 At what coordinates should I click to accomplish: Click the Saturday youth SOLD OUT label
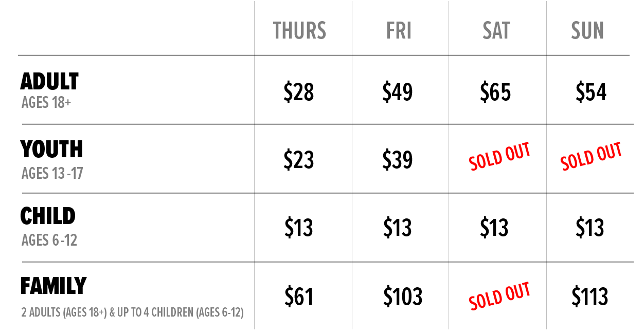(x=499, y=157)
